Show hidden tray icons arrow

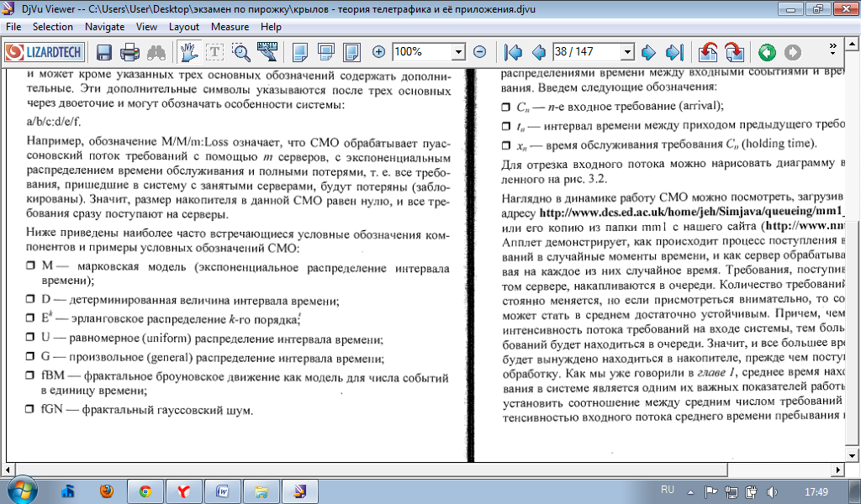pyautogui.click(x=691, y=492)
